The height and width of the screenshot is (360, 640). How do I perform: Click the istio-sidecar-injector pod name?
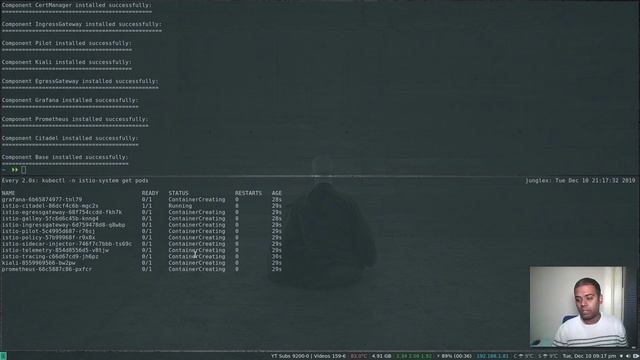[67, 244]
